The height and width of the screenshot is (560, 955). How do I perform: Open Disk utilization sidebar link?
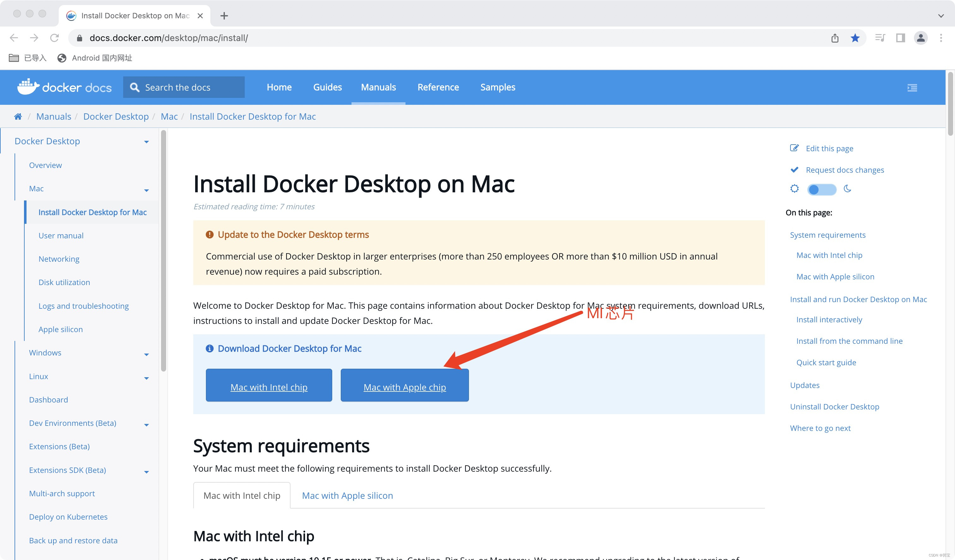click(64, 282)
